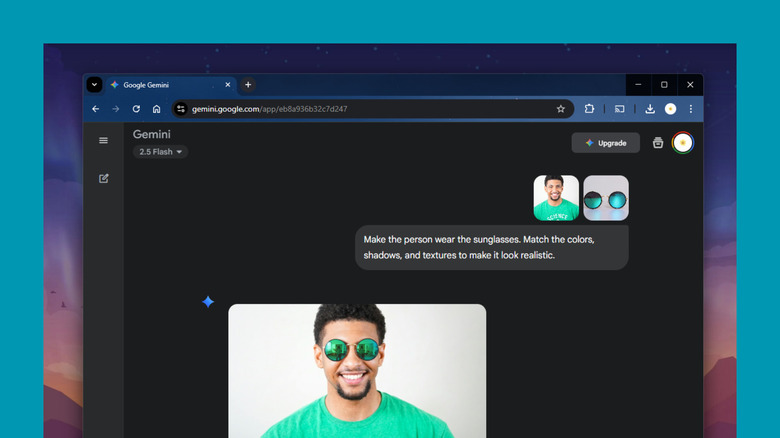The width and height of the screenshot is (780, 438).
Task: Reload the page with the refresh icon
Action: click(x=136, y=109)
